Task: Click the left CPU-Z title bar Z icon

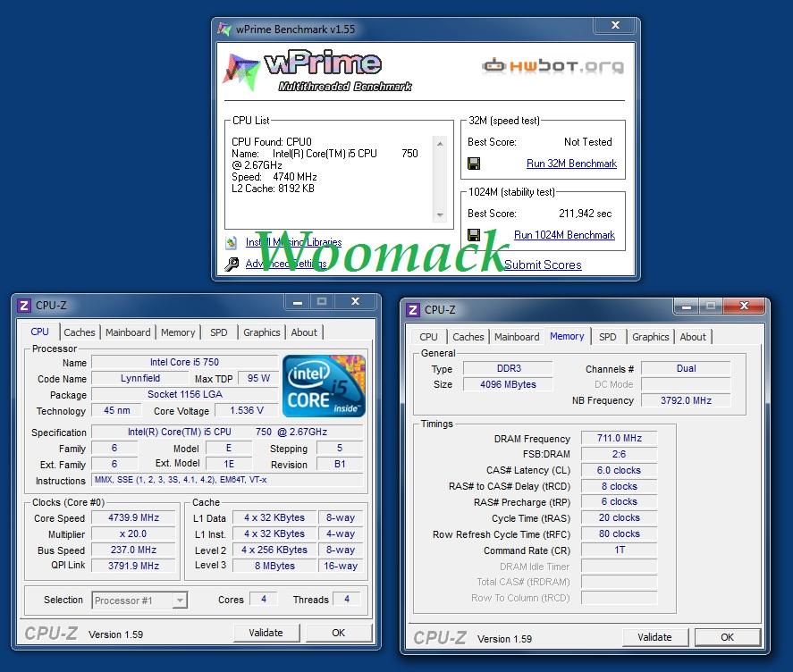Action: coord(24,306)
